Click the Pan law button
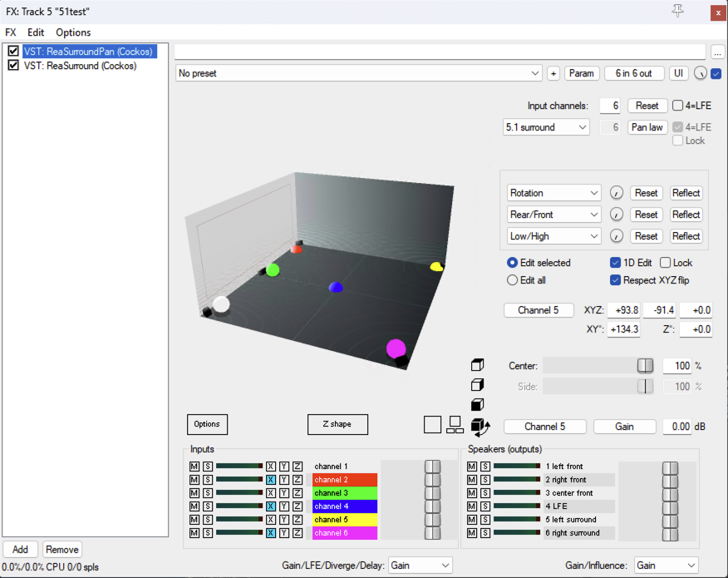Image resolution: width=728 pixels, height=578 pixels. tap(647, 128)
